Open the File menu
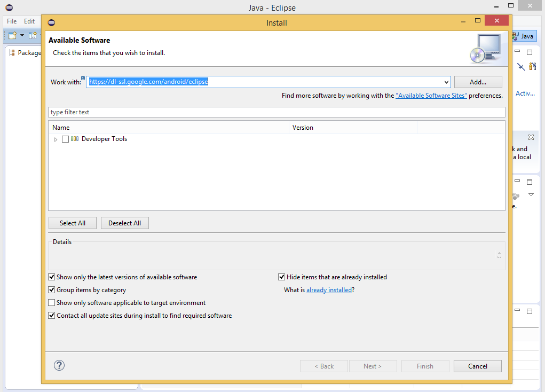Screen dimensions: 545x392 click(x=11, y=21)
